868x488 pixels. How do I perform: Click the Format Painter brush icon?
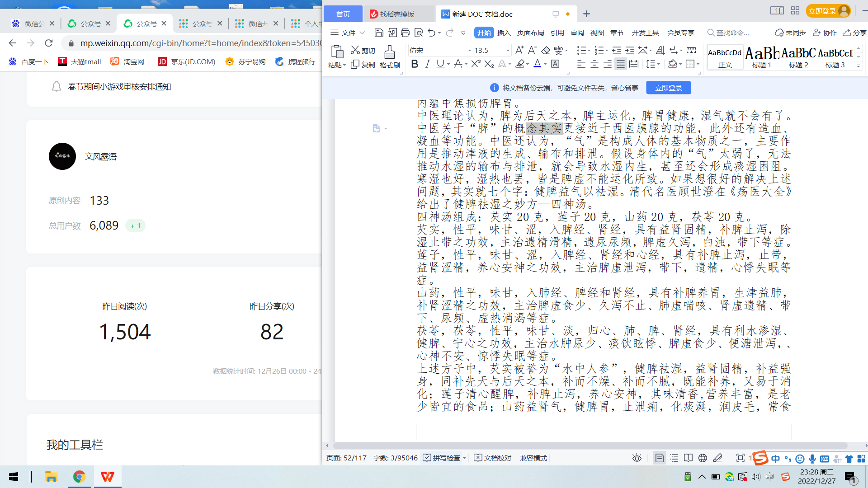click(389, 52)
